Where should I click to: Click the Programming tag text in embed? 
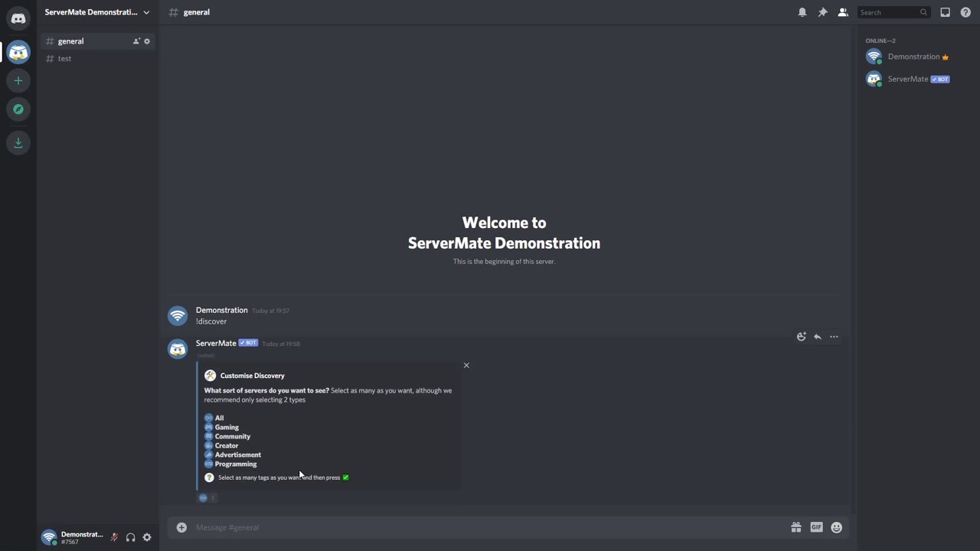tap(236, 464)
